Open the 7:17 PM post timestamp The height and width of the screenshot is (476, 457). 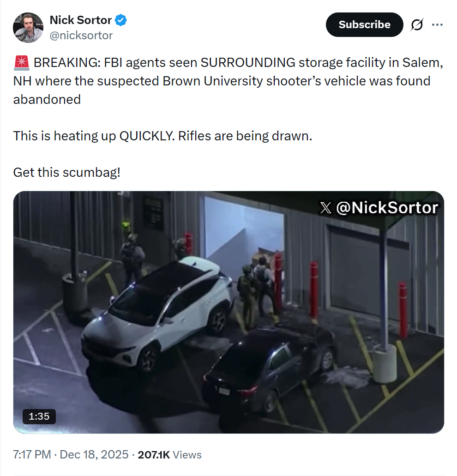[x=32, y=454]
